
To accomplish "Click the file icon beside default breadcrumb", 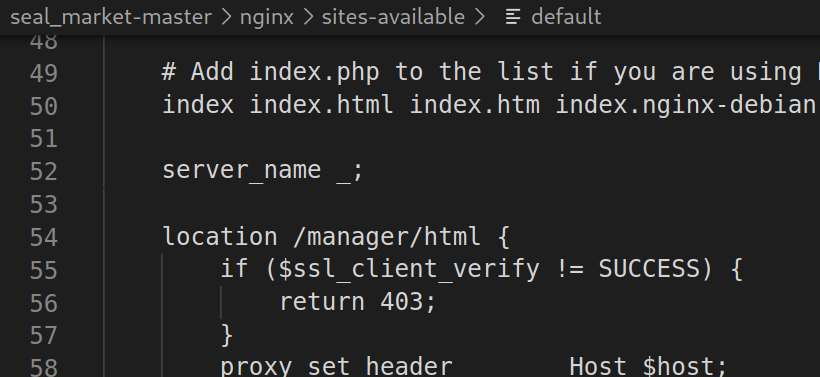I will pos(513,17).
